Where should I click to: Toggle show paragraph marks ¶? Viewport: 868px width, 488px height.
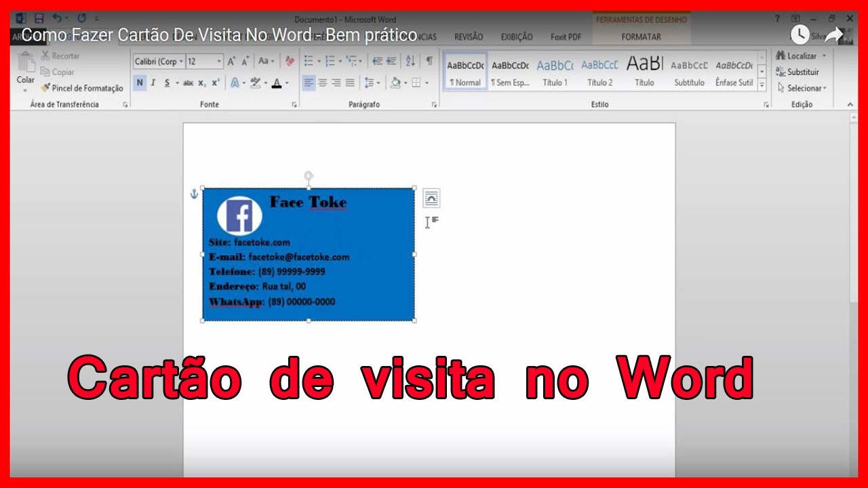click(x=429, y=61)
